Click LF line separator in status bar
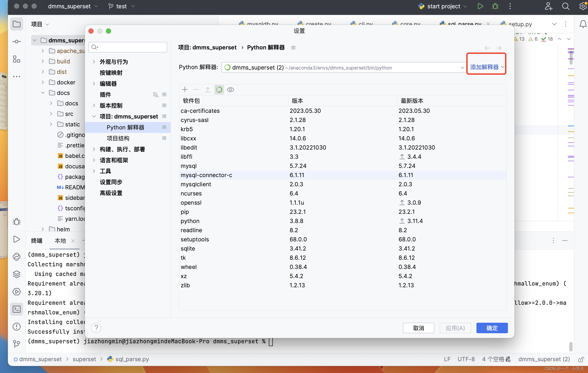This screenshot has height=373, width=588. coord(447,359)
